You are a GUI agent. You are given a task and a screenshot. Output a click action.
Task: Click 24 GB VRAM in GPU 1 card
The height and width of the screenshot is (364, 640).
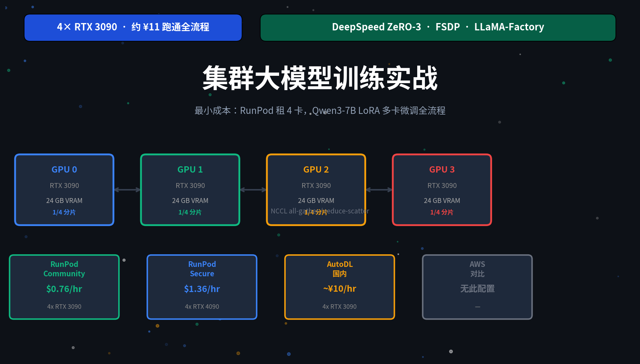tap(190, 201)
